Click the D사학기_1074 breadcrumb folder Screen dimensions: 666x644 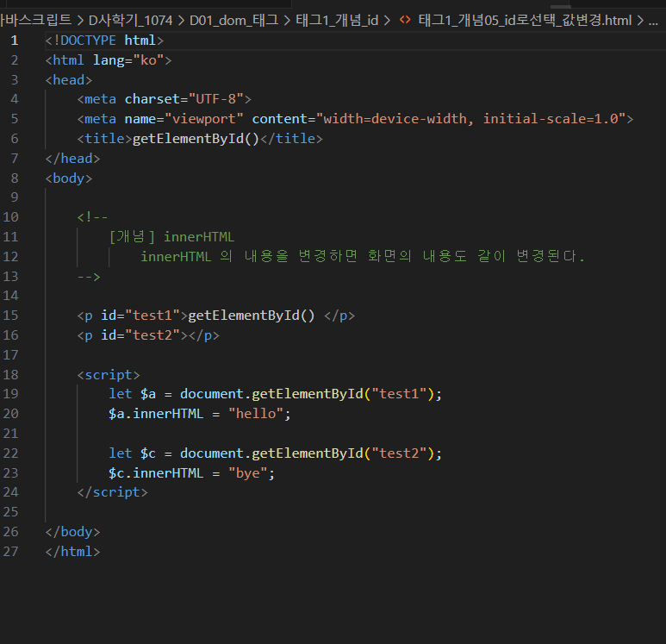tap(130, 20)
